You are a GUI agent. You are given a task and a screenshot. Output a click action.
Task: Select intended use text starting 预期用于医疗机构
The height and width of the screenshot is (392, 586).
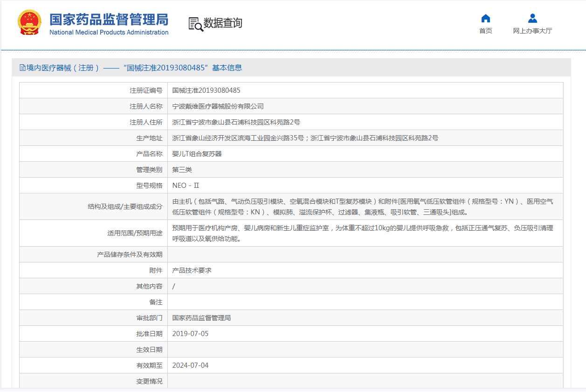point(363,234)
